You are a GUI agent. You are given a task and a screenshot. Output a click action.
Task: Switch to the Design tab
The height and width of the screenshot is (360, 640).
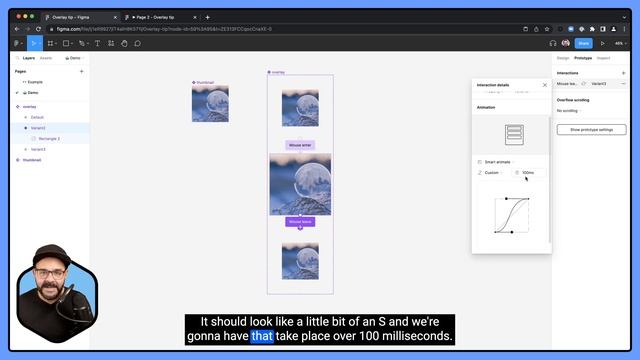563,58
